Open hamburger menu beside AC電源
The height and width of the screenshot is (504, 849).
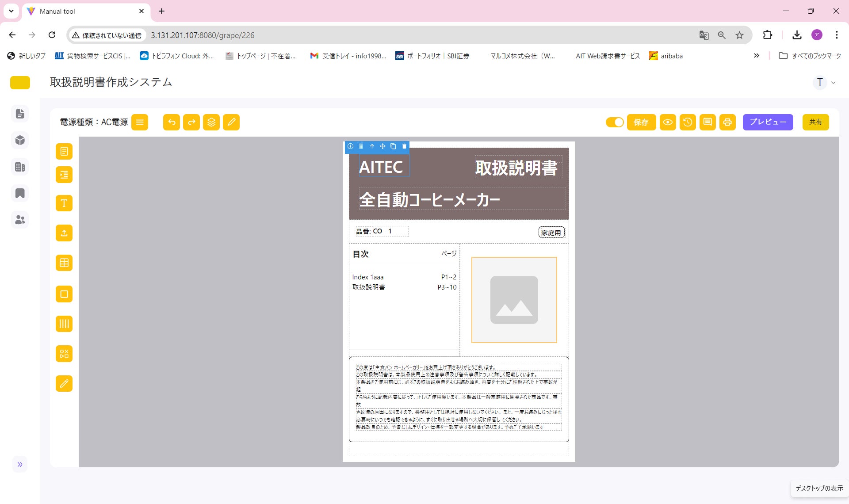pos(140,122)
